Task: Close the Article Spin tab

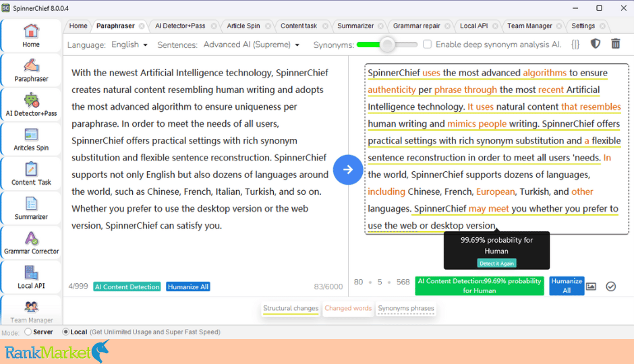Action: pos(268,26)
